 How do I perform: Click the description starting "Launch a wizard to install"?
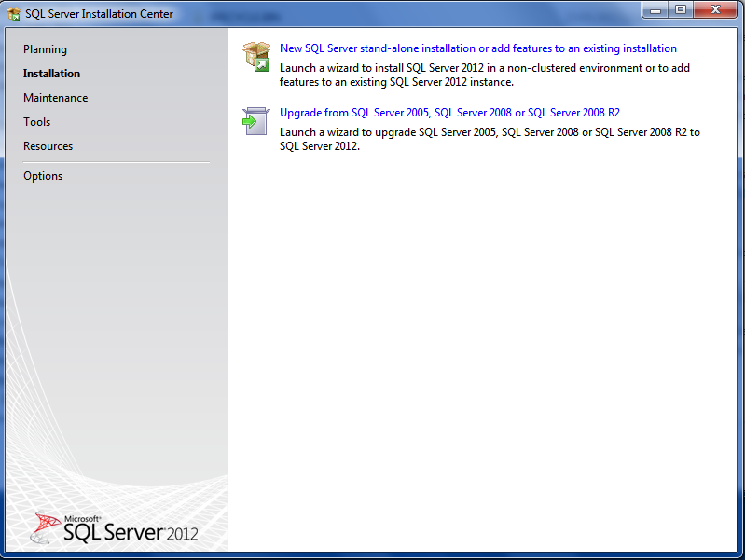pyautogui.click(x=485, y=75)
